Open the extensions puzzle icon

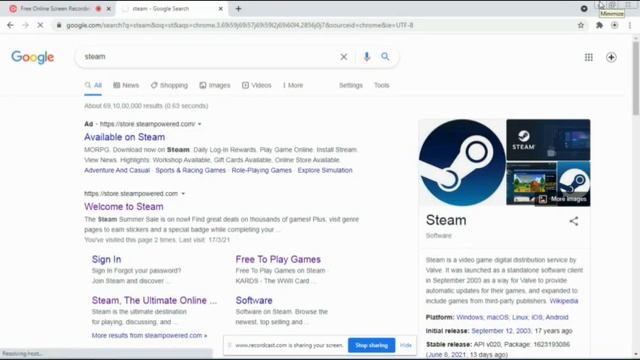[x=599, y=25]
